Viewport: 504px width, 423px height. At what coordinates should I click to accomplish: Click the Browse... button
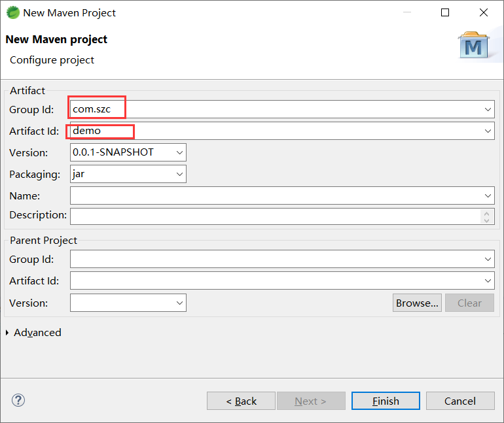coord(417,303)
